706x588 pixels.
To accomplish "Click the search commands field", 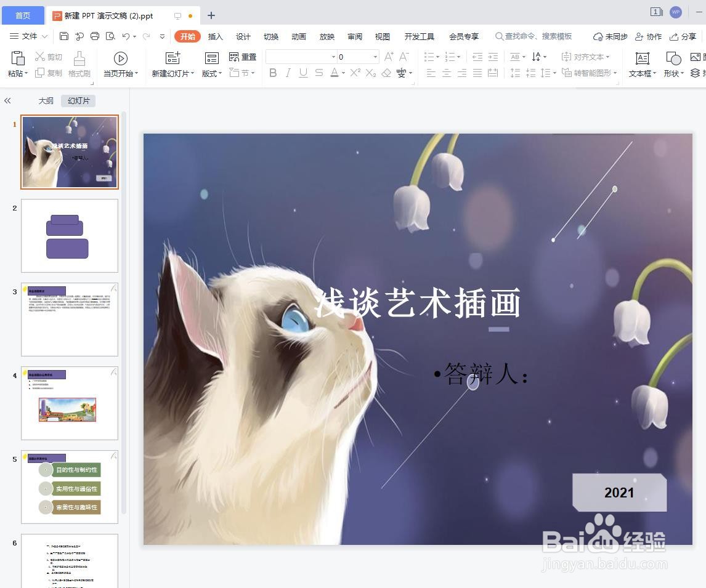I will pos(534,36).
